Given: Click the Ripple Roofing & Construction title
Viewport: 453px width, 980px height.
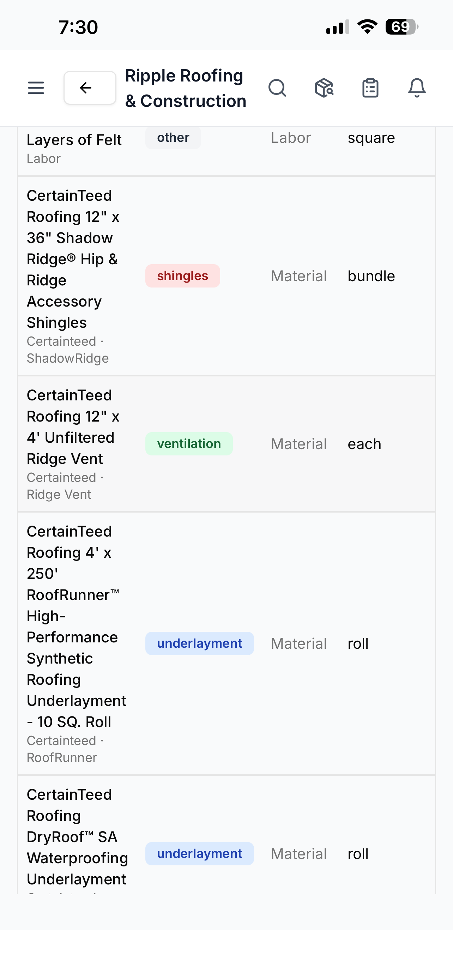Looking at the screenshot, I should 186,88.
